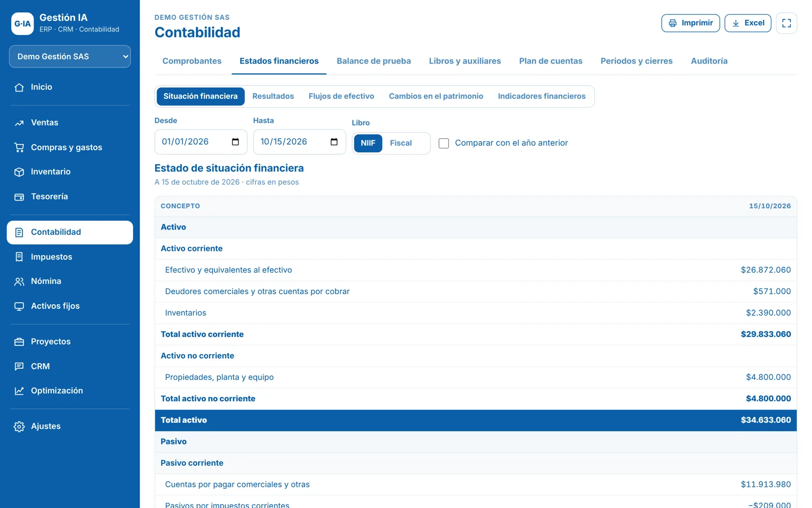
Task: Select the Efectivo y equivalentes al efectivo row
Action: point(476,270)
